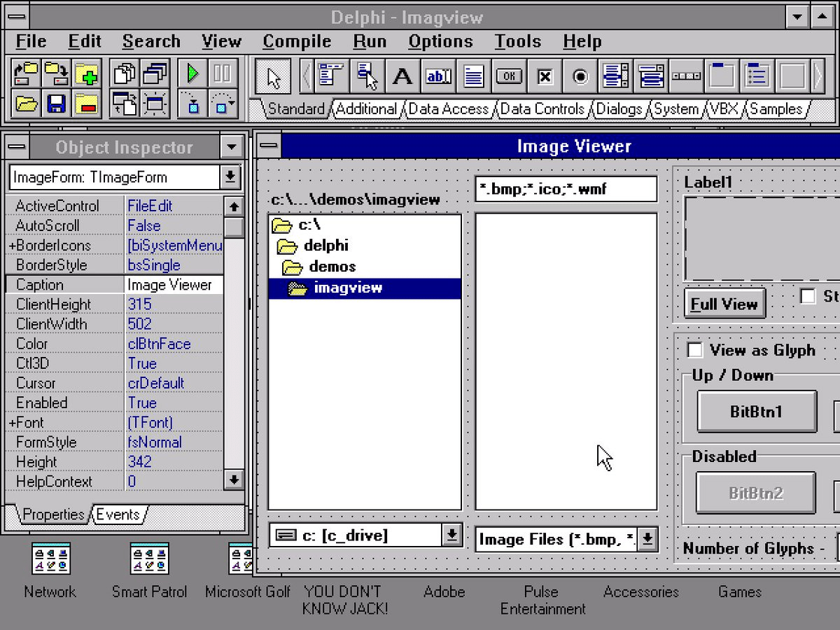Check the View as Glyph checkbox
Image resolution: width=840 pixels, height=630 pixels.
tap(695, 350)
